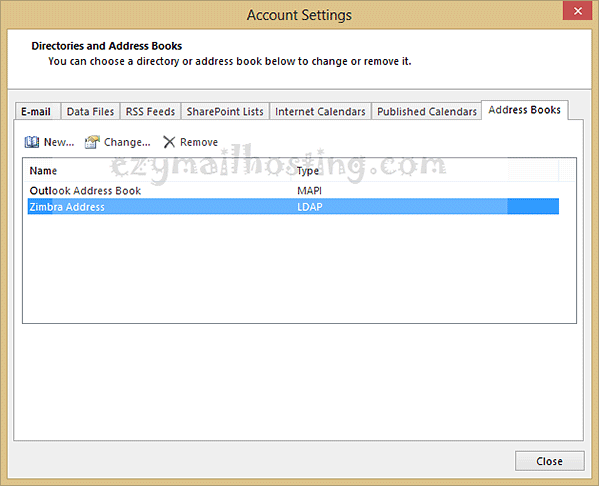This screenshot has height=486, width=599.
Task: Switch to the E-mail tab
Action: pyautogui.click(x=37, y=112)
